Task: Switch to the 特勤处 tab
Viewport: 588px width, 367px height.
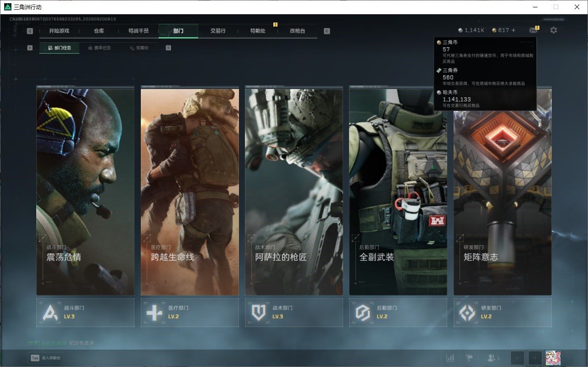Action: pos(258,31)
